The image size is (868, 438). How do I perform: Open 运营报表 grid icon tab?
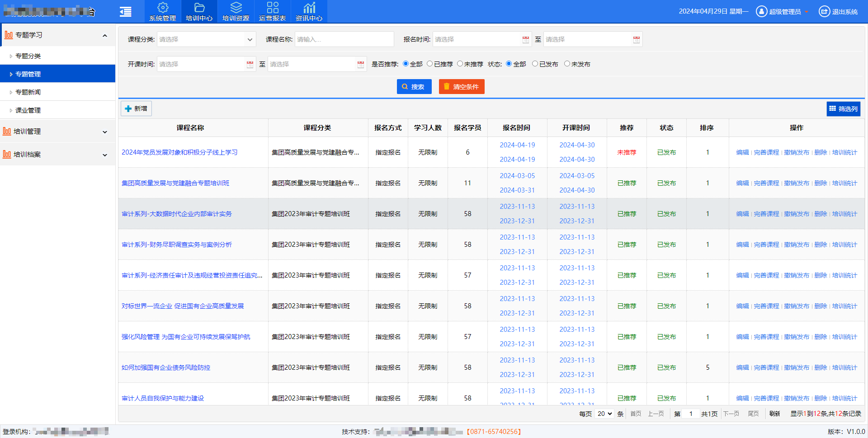click(273, 11)
